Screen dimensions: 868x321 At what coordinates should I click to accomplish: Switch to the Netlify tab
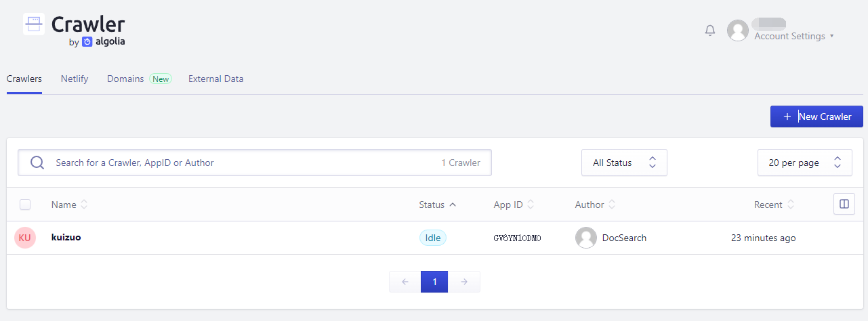(74, 79)
